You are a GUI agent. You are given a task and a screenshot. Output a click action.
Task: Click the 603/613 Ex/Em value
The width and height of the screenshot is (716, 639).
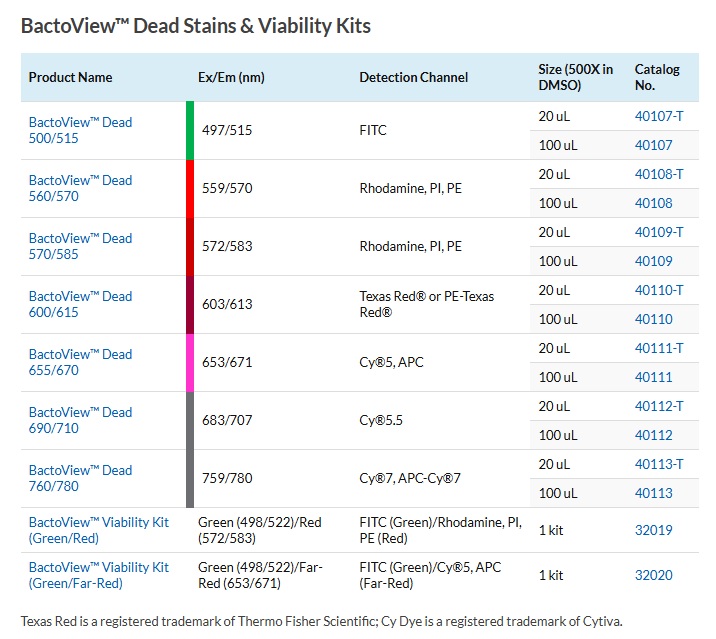[x=227, y=305]
